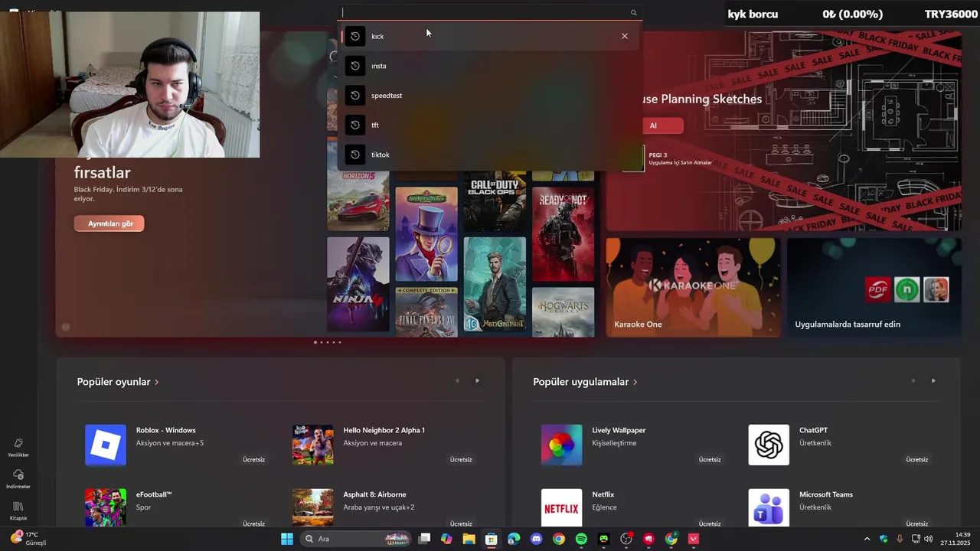This screenshot has height=551, width=980.
Task: Click the Netflix title text
Action: (603, 494)
